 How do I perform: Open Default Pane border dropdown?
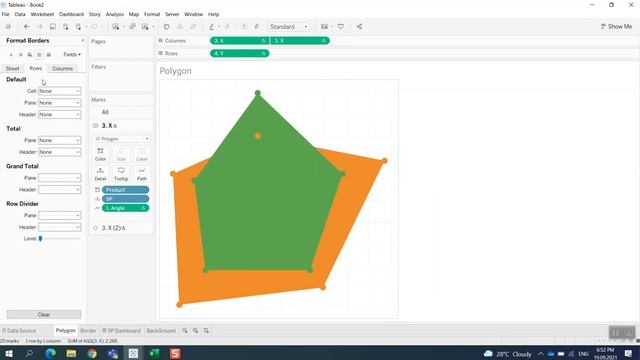tap(60, 103)
